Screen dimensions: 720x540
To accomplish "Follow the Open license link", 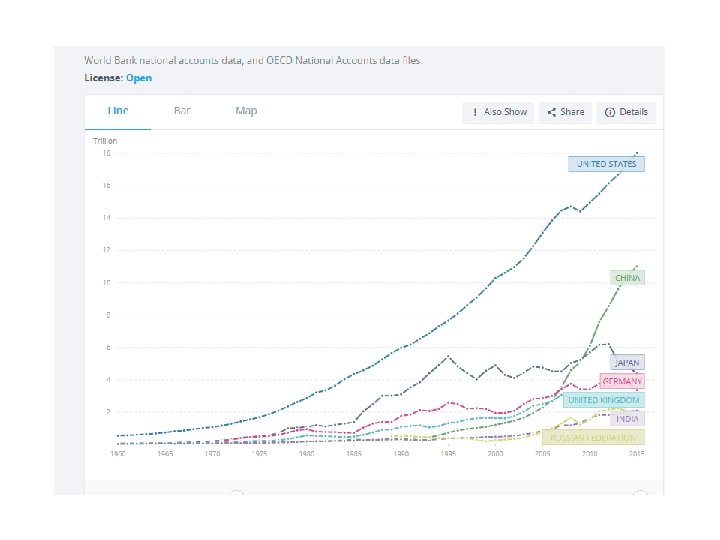I will [x=139, y=77].
